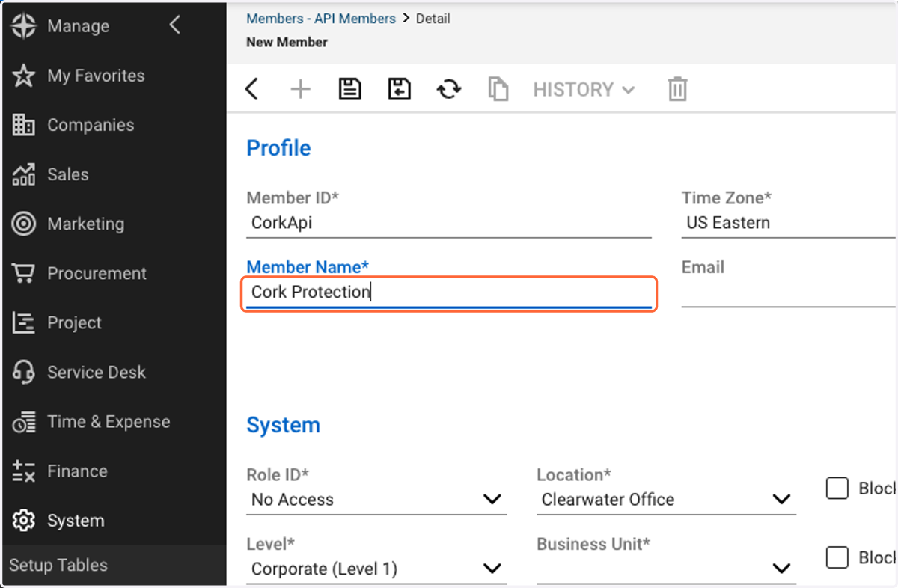This screenshot has width=898, height=588.
Task: Click the Members - API Members breadcrumb link
Action: click(x=321, y=18)
